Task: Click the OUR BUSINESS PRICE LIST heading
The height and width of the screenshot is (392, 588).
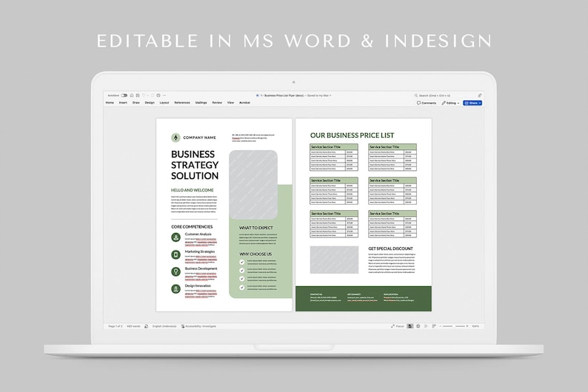Action: 352,135
